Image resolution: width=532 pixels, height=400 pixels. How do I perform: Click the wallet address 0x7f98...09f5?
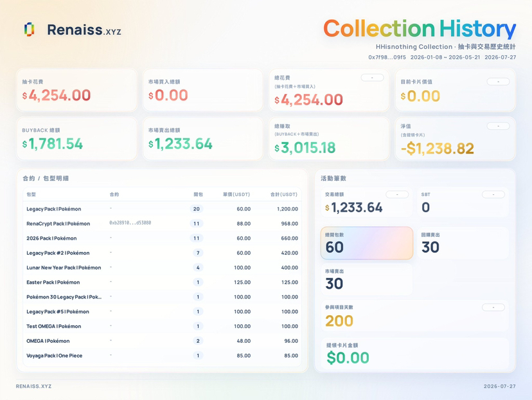click(x=387, y=57)
